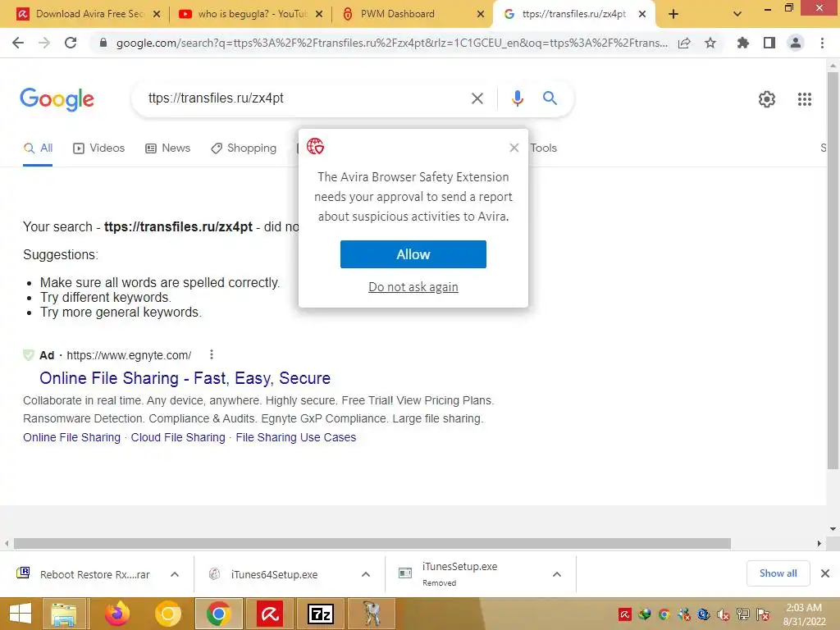Clear the Google search box text
The height and width of the screenshot is (630, 840).
[x=477, y=98]
